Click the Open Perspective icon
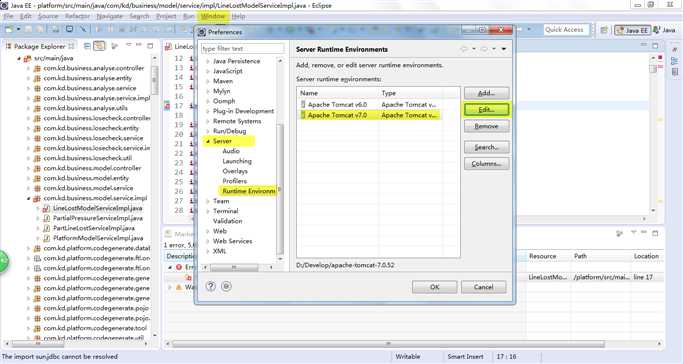Viewport: 683px width, 364px height. [604, 30]
